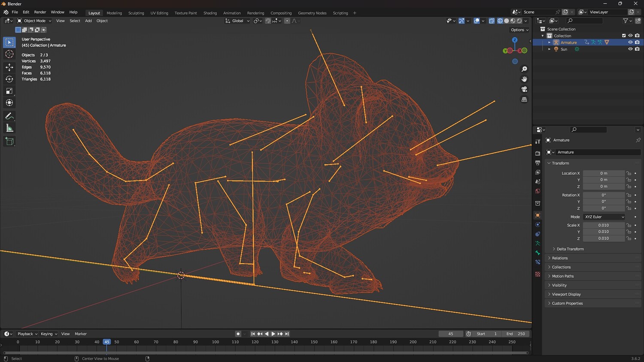The image size is (644, 362).
Task: Toggle Sun visibility eye icon
Action: pyautogui.click(x=630, y=49)
